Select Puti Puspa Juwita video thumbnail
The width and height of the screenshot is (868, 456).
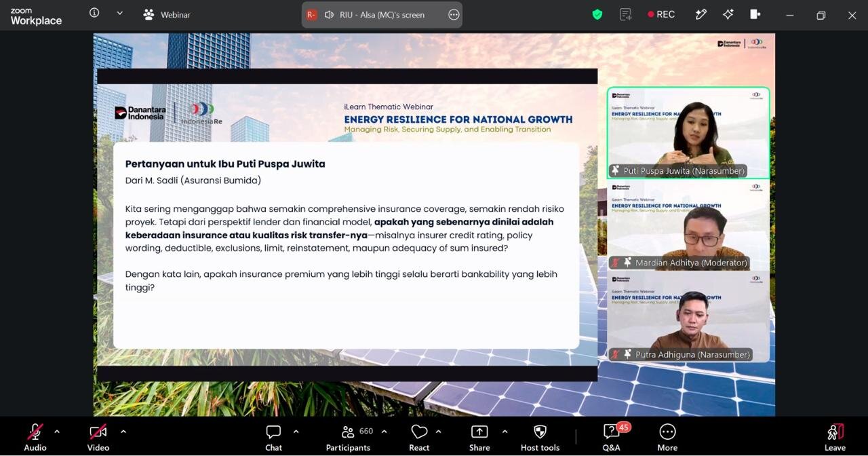pyautogui.click(x=688, y=133)
